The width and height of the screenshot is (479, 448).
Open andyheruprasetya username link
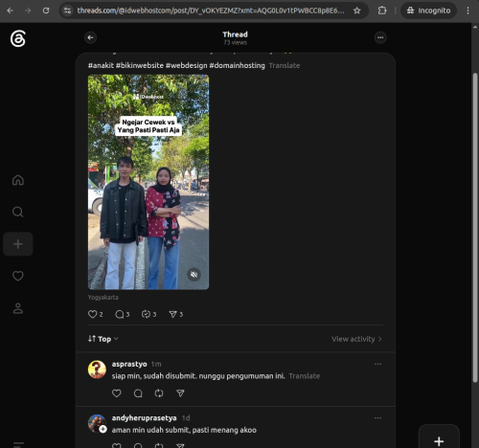click(x=144, y=418)
